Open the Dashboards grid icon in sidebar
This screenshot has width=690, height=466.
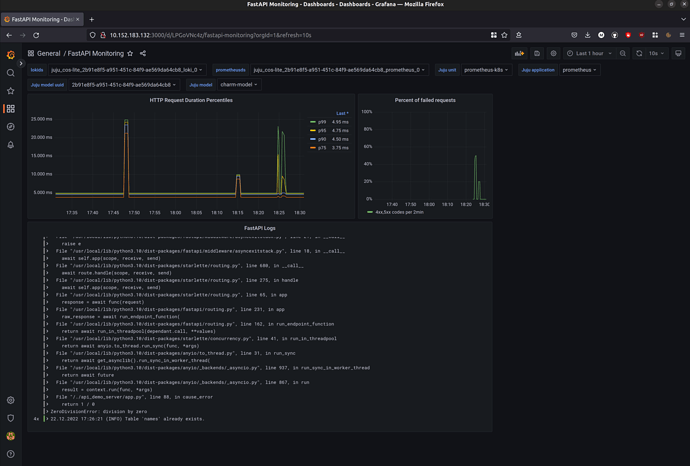pyautogui.click(x=11, y=109)
